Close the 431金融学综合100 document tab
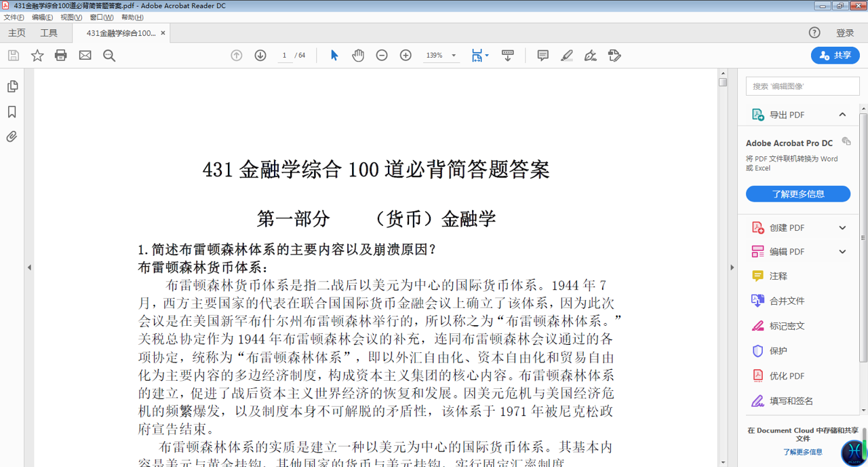 pos(163,33)
